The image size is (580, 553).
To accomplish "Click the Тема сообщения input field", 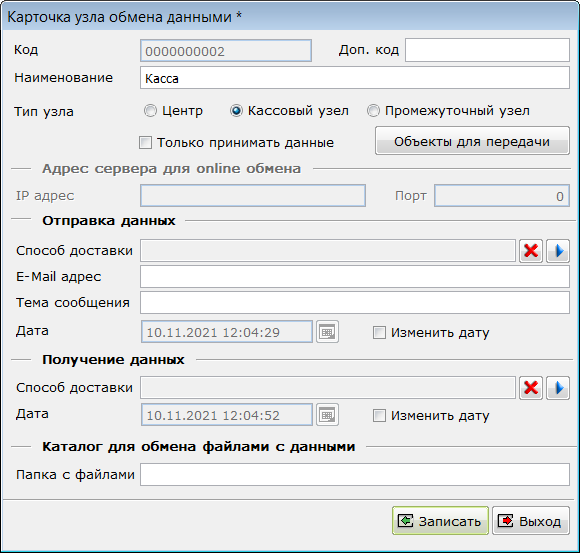I will click(x=355, y=303).
